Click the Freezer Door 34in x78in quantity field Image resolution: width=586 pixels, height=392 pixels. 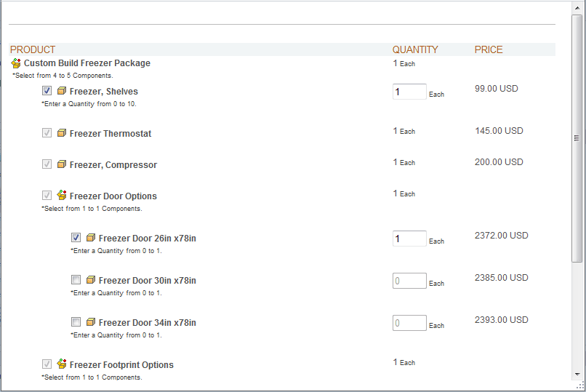click(409, 323)
